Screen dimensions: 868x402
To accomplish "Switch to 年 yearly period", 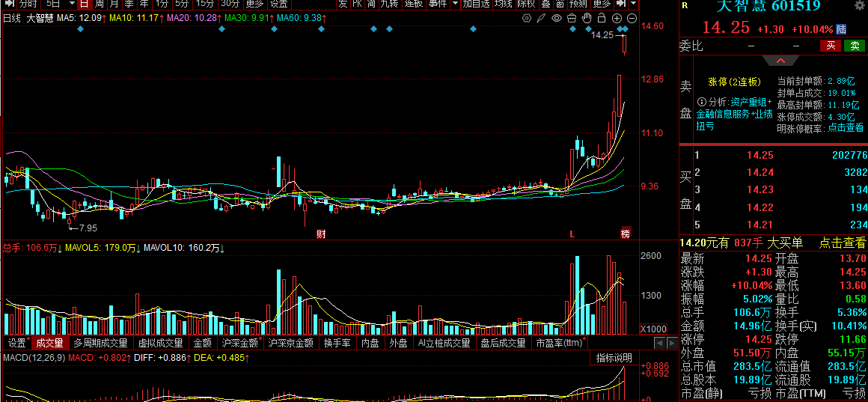I will click(144, 3).
